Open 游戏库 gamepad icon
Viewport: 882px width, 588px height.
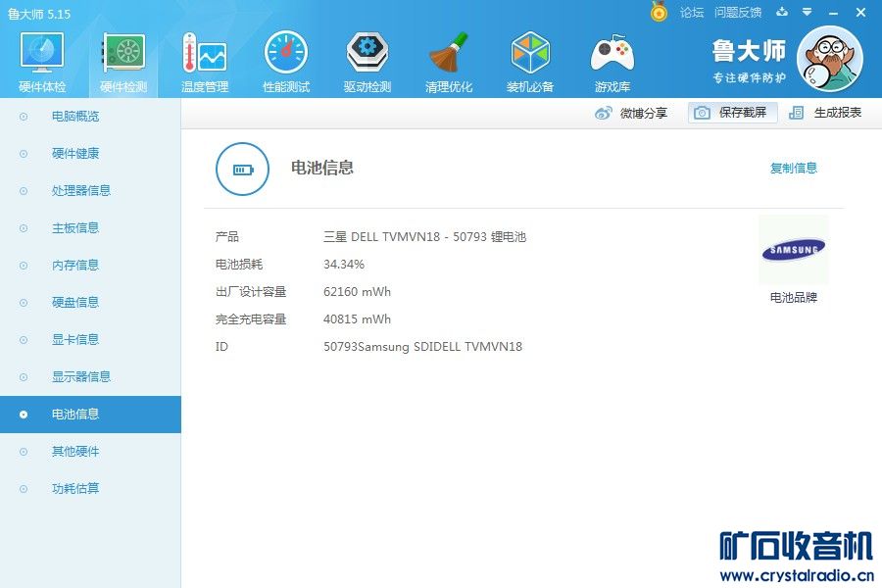612,53
